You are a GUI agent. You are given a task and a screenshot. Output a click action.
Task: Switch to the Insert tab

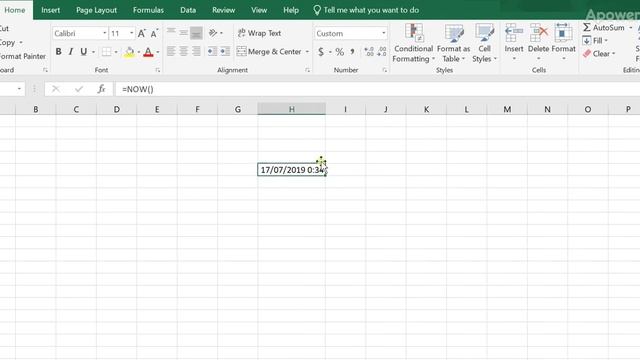[51, 10]
